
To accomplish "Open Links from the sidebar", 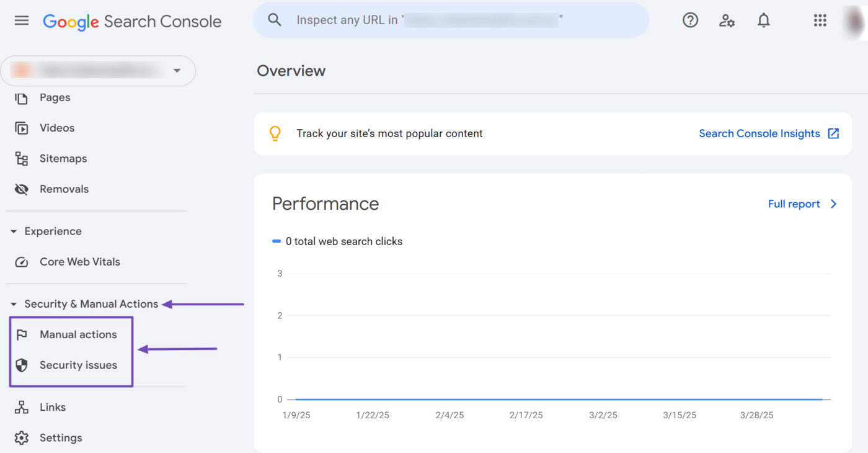I will [52, 407].
